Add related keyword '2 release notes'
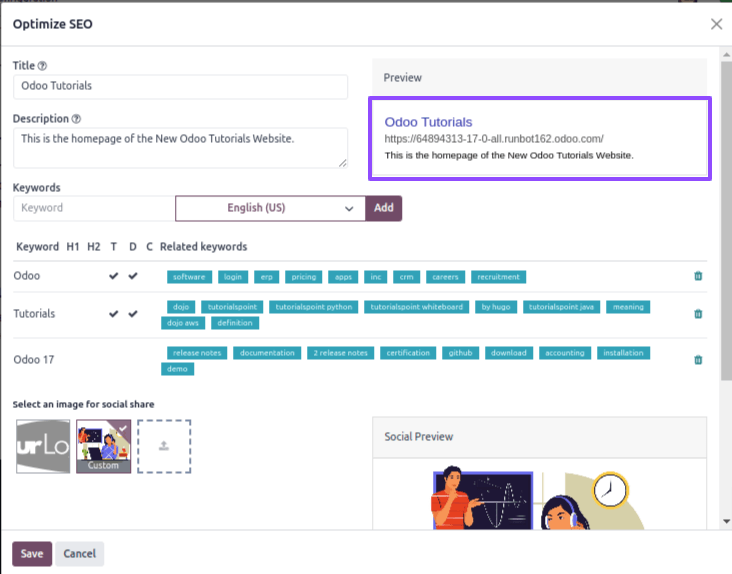This screenshot has height=574, width=732. click(x=340, y=353)
